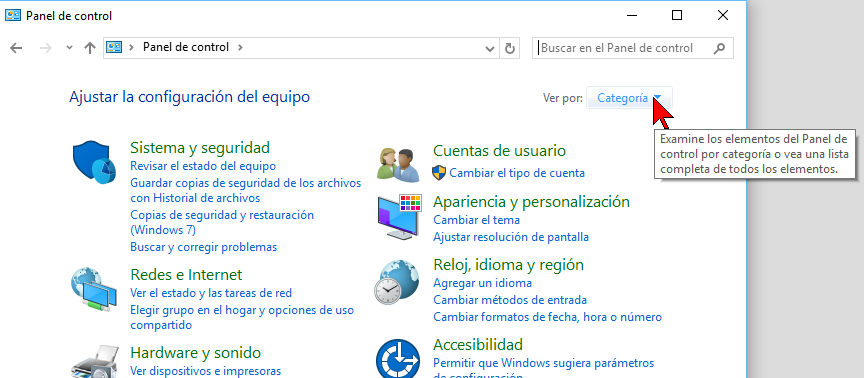Open Sistema y seguridad shield icon

(x=94, y=163)
